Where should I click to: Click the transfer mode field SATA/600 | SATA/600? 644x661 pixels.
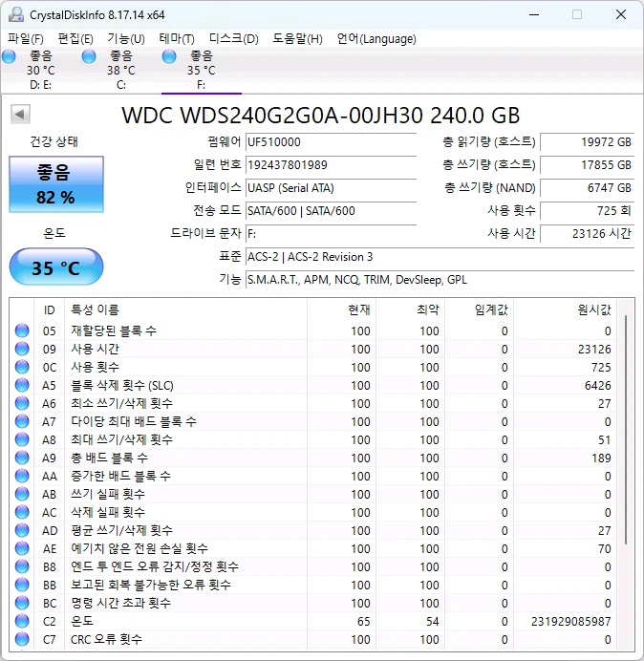coord(331,211)
